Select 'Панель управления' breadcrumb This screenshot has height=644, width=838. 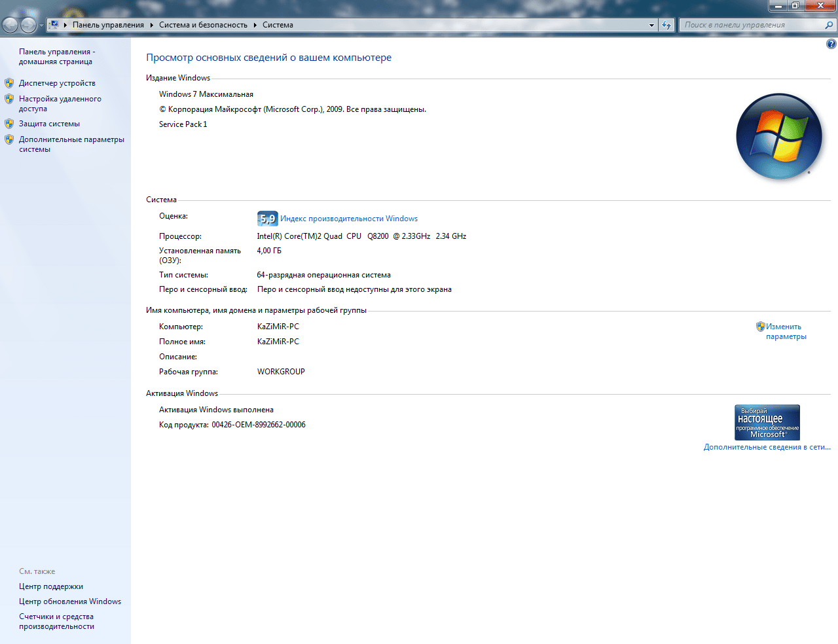(108, 25)
